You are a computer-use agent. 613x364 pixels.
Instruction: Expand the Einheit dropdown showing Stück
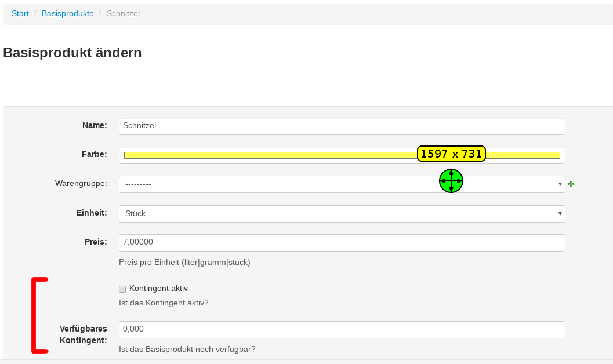342,213
